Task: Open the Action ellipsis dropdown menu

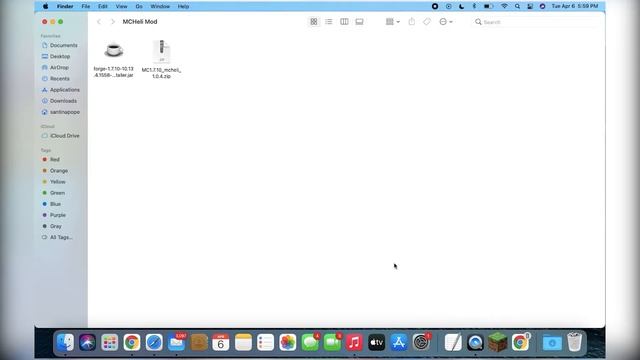Action: 445,22
